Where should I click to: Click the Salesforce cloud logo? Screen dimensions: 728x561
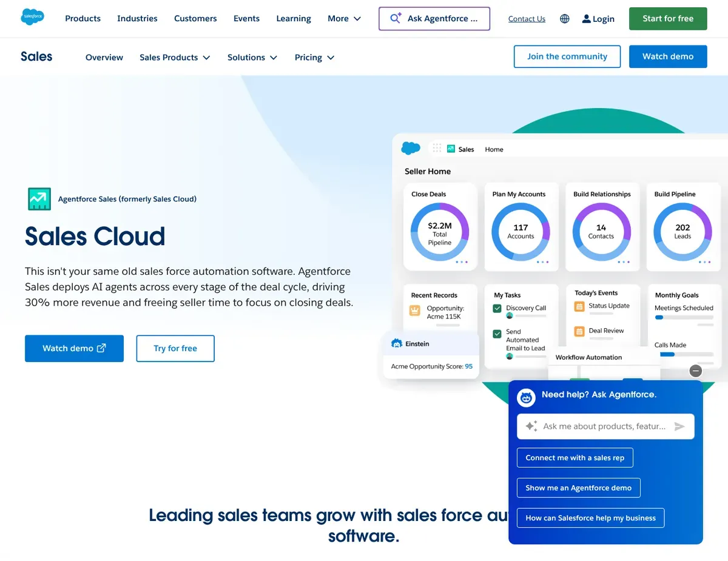pyautogui.click(x=32, y=18)
